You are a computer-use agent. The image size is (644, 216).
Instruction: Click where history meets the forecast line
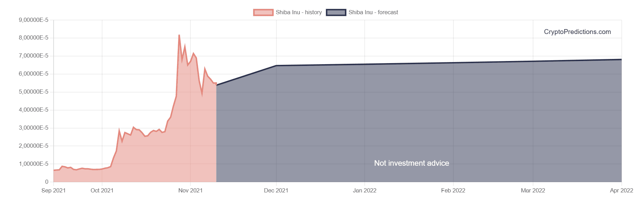click(x=217, y=85)
